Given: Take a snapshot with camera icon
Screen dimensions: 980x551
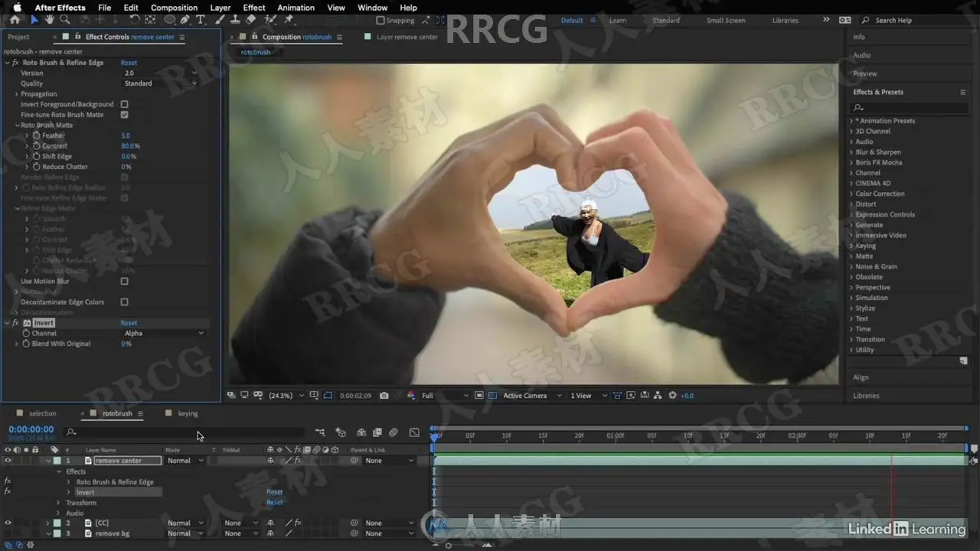Looking at the screenshot, I should (x=384, y=396).
